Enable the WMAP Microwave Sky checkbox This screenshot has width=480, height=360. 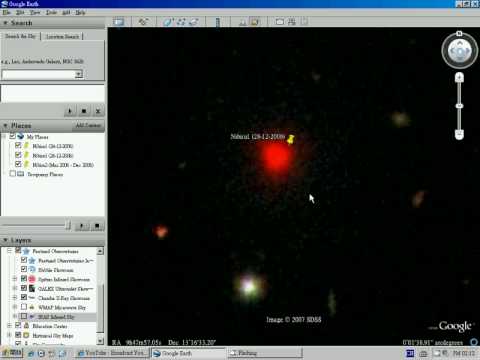click(24, 307)
